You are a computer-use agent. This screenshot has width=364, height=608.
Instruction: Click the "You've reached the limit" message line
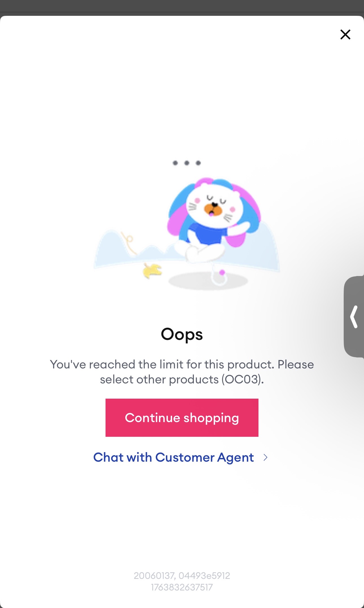coord(182,364)
